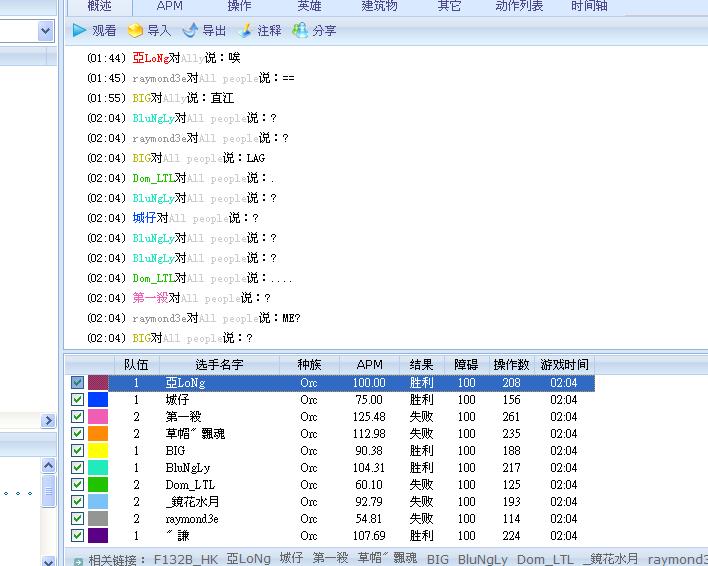708x566 pixels.
Task: Click the 分享 (share) icon
Action: point(300,31)
